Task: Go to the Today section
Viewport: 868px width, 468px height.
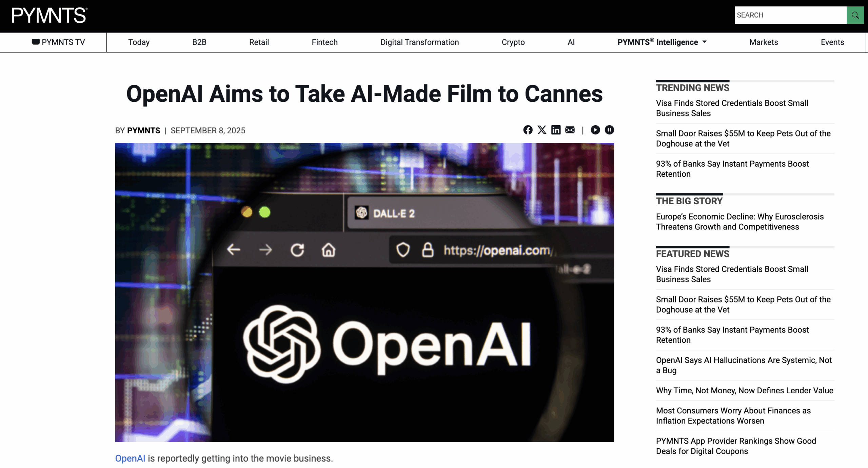Action: (x=139, y=42)
